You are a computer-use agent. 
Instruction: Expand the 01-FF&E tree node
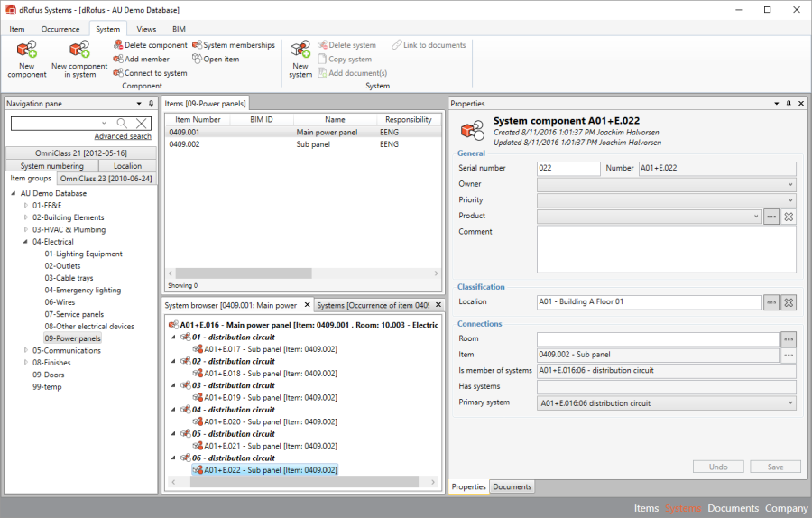[26, 206]
